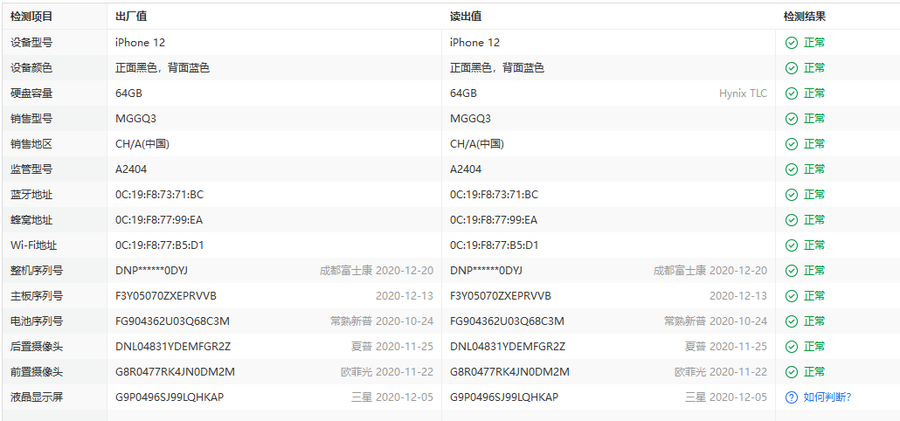This screenshot has height=421, width=900.
Task: Select the 后置摄像头 row label
Action: click(37, 346)
